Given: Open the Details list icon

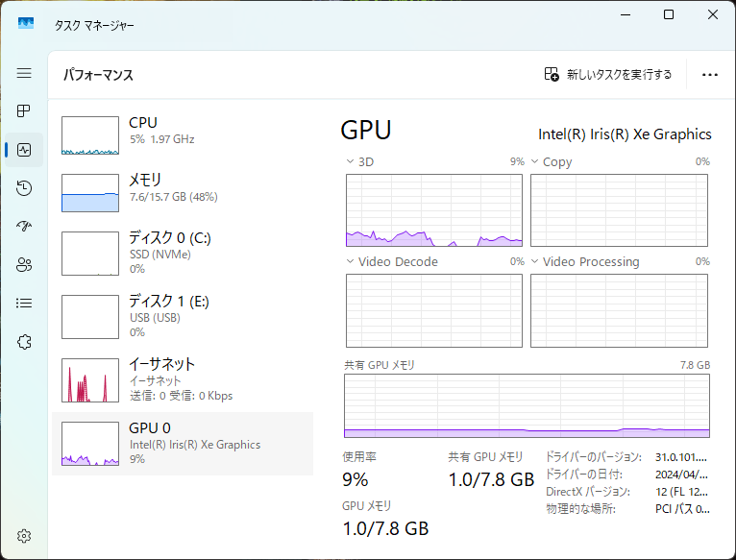Looking at the screenshot, I should coord(24,304).
